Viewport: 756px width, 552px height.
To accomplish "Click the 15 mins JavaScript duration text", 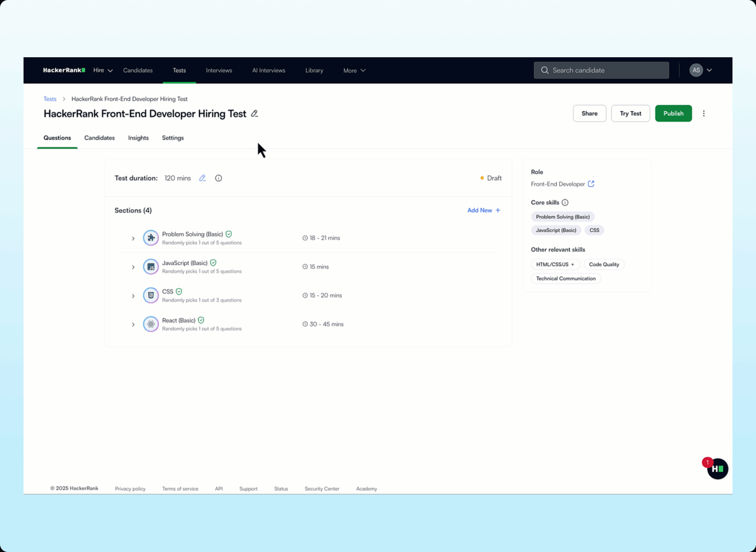I will coord(319,267).
